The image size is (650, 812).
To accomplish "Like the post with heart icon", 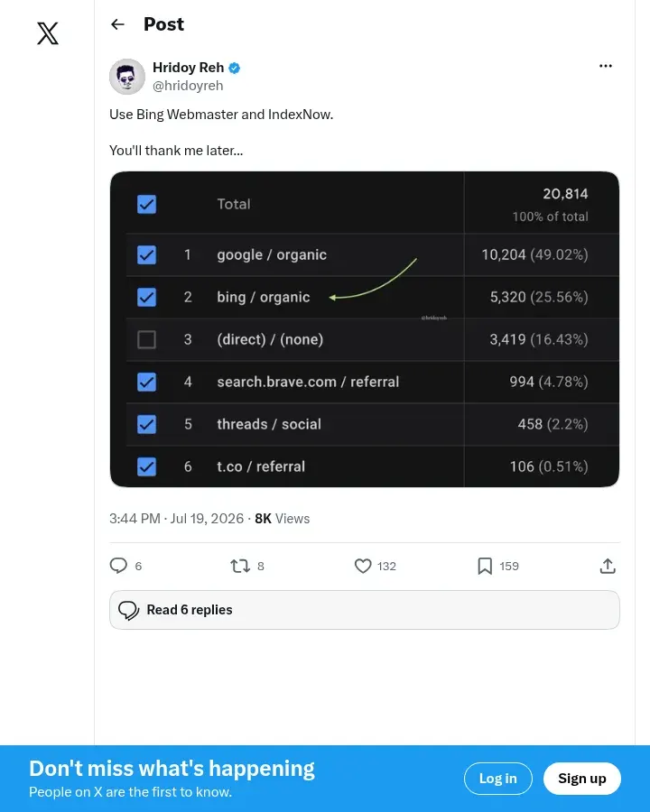I will (x=363, y=566).
